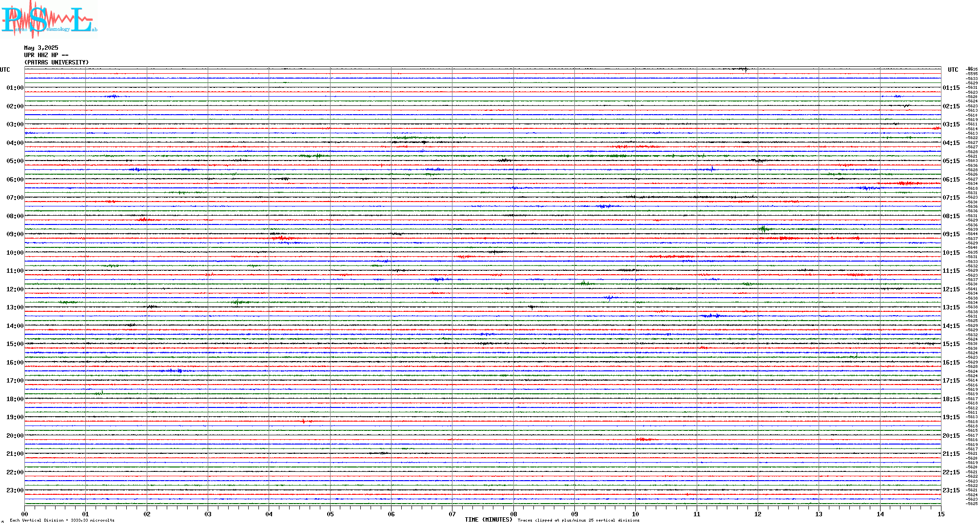
Task: Select the 07:00 hour label
Action: coord(15,198)
